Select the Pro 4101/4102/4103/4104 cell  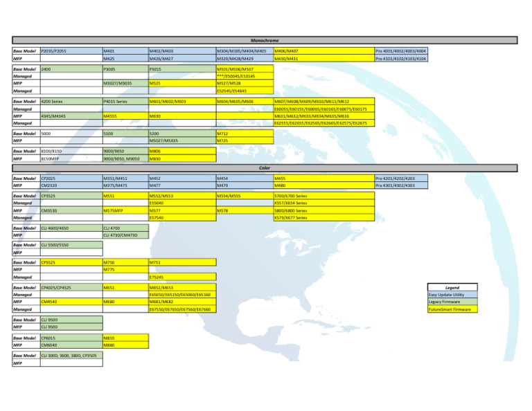pos(401,59)
